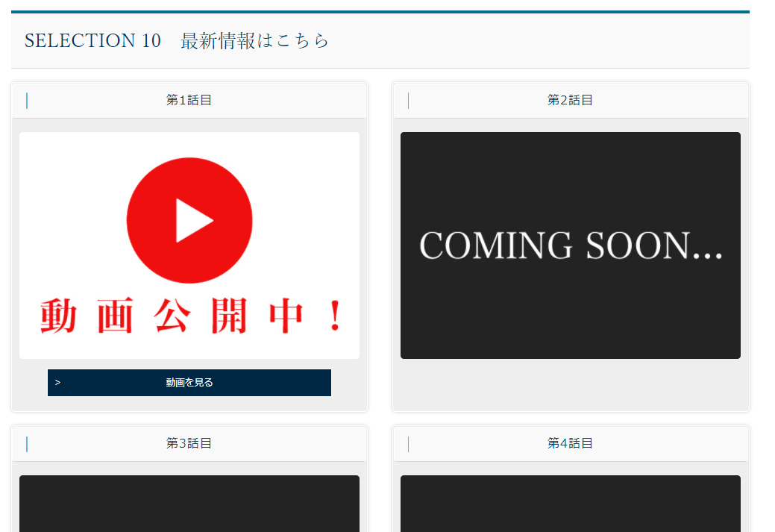The width and height of the screenshot is (775, 532).
Task: Click the red 動画公開中！ text
Action: (x=189, y=317)
